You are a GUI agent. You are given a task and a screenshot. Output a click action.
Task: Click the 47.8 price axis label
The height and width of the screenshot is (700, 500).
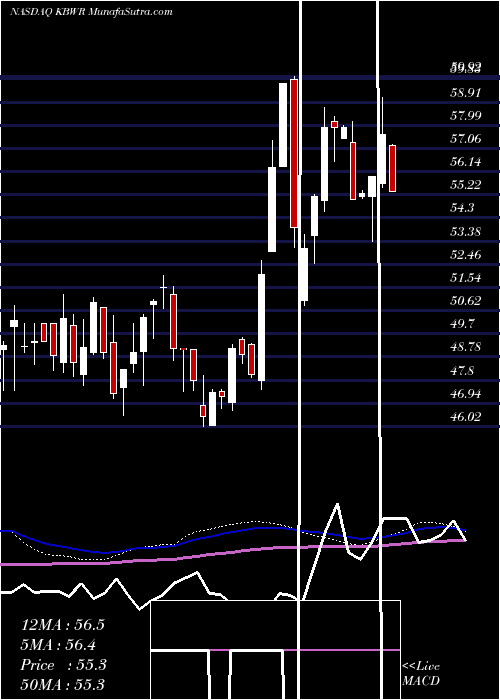pyautogui.click(x=462, y=371)
